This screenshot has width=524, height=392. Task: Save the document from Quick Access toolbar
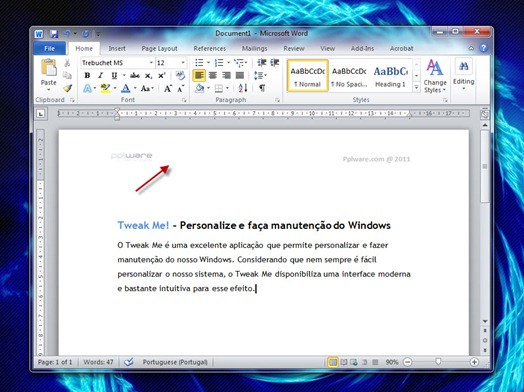pyautogui.click(x=54, y=34)
